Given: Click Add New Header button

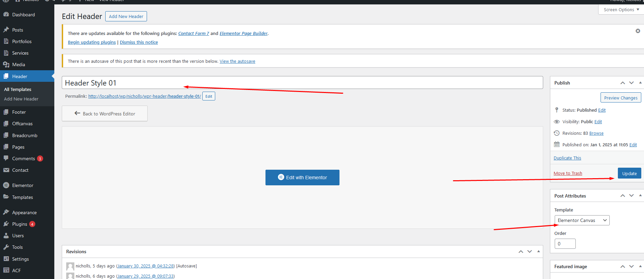Looking at the screenshot, I should pos(126,16).
